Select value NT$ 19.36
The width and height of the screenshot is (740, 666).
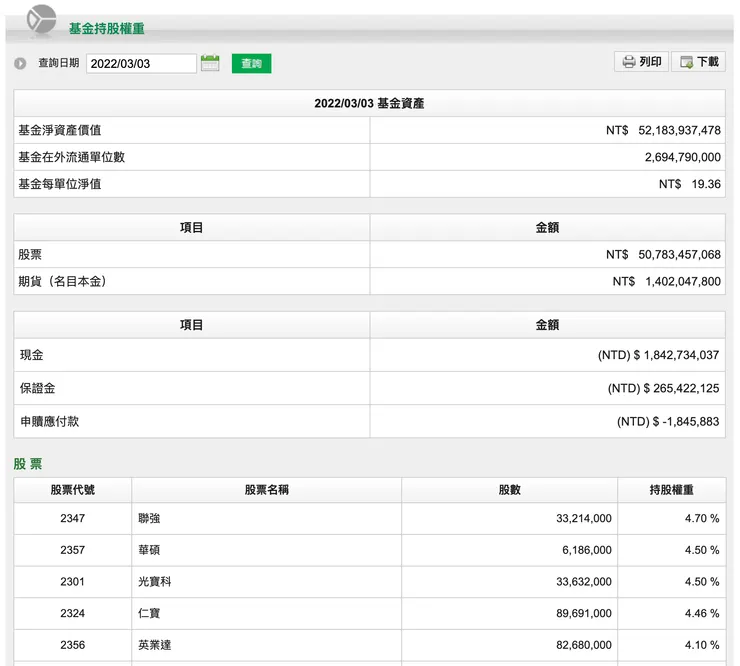pyautogui.click(x=690, y=184)
